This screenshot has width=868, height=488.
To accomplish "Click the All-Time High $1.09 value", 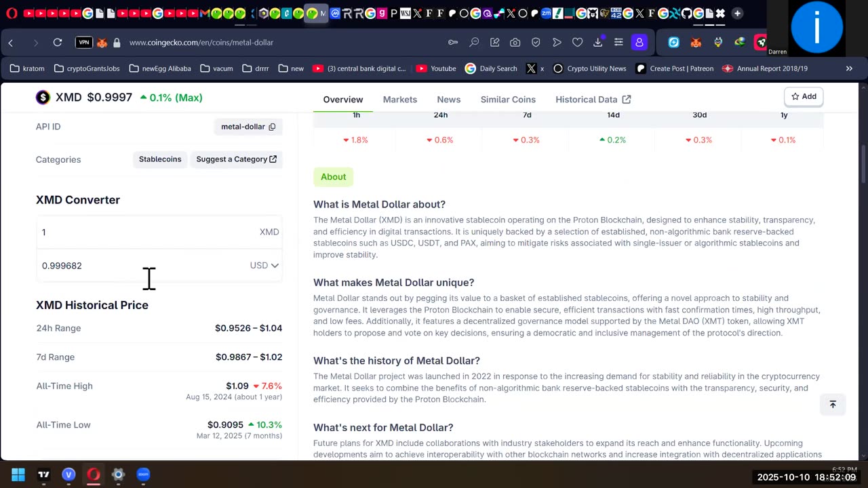I will (237, 386).
